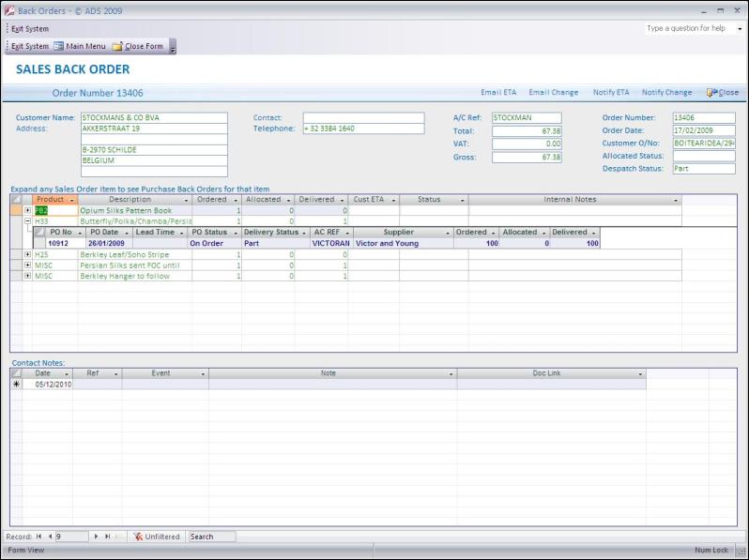Click the Close door icon in header
This screenshot has height=560, width=749.
711,93
